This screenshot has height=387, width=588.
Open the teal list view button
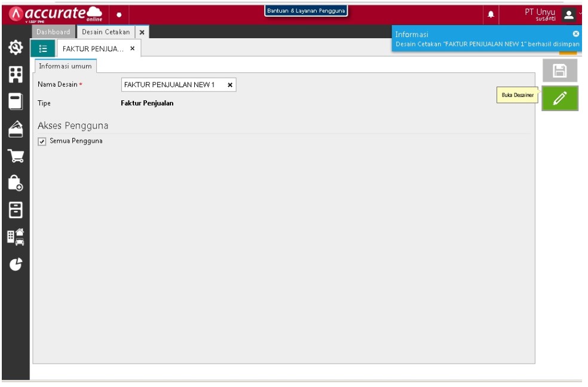pos(43,48)
